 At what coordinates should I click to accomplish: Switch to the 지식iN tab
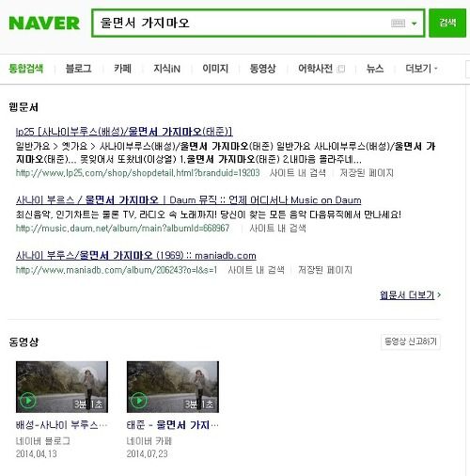pyautogui.click(x=166, y=69)
